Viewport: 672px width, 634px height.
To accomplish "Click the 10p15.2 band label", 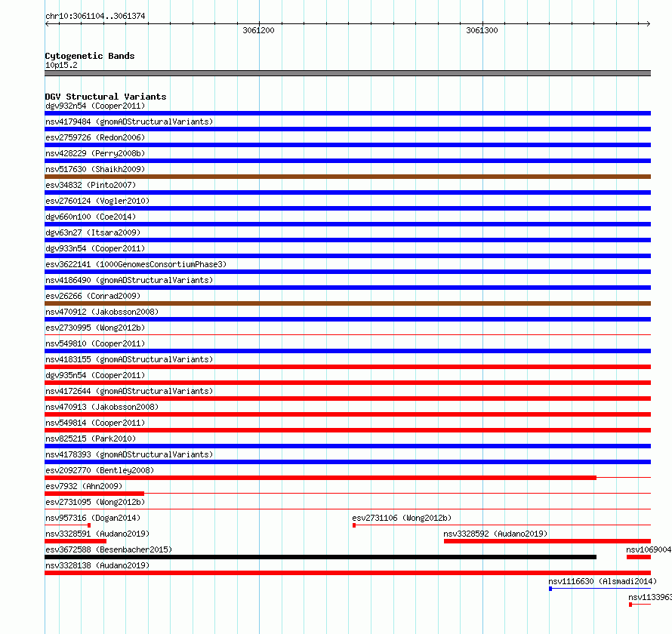I will [61, 65].
